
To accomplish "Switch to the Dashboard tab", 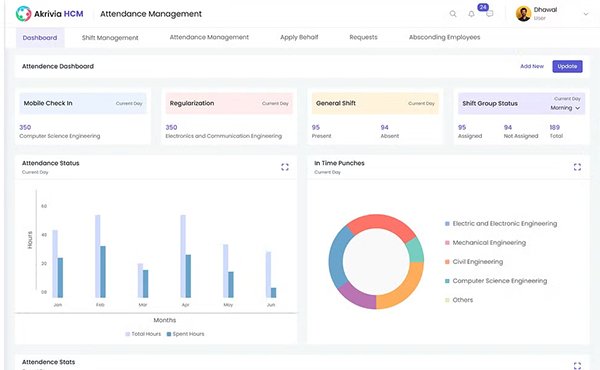I will tap(40, 37).
